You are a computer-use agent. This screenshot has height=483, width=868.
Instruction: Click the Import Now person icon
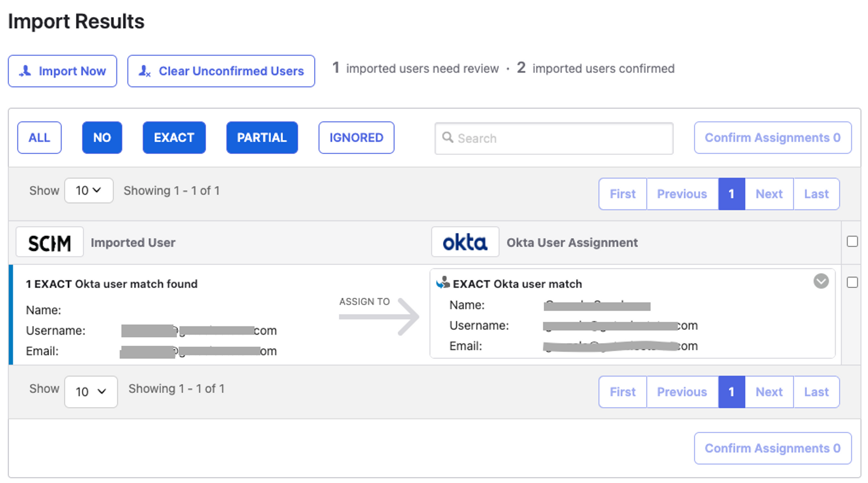[x=25, y=71]
